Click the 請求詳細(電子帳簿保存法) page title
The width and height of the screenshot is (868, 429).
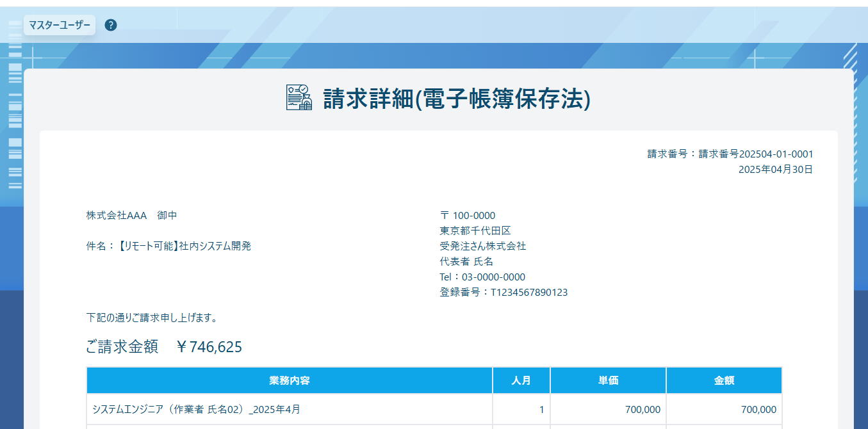point(456,99)
